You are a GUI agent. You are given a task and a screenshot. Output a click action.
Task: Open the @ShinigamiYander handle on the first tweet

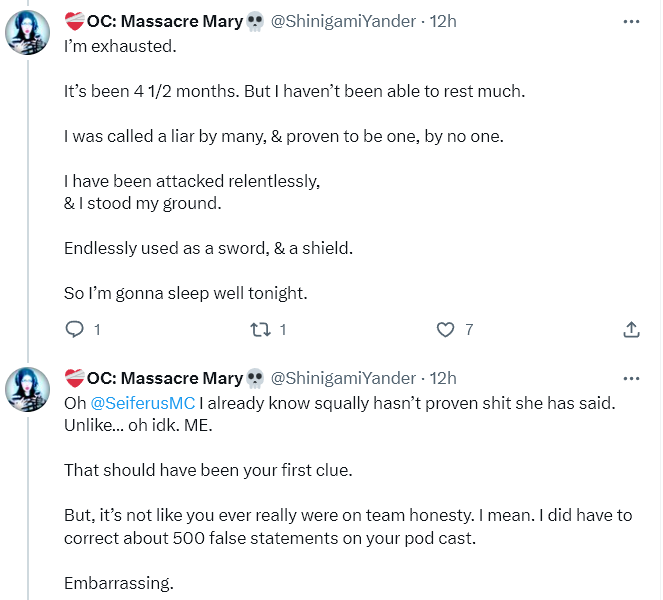[x=343, y=22]
